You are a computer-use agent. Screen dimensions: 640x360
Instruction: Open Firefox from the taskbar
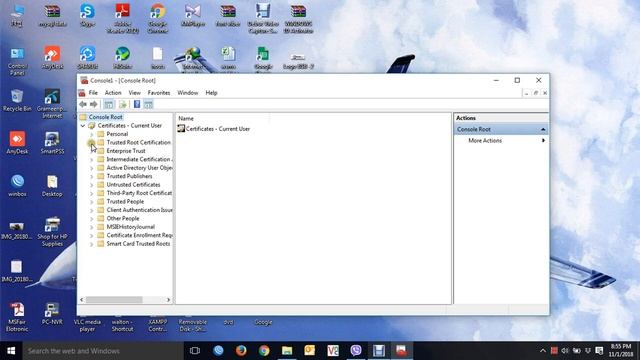(x=241, y=351)
